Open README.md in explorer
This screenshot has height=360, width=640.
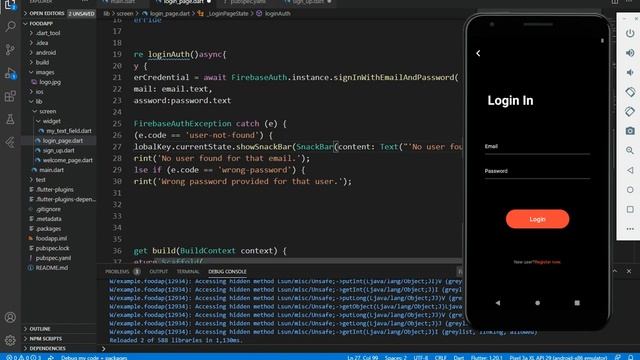pos(51,268)
